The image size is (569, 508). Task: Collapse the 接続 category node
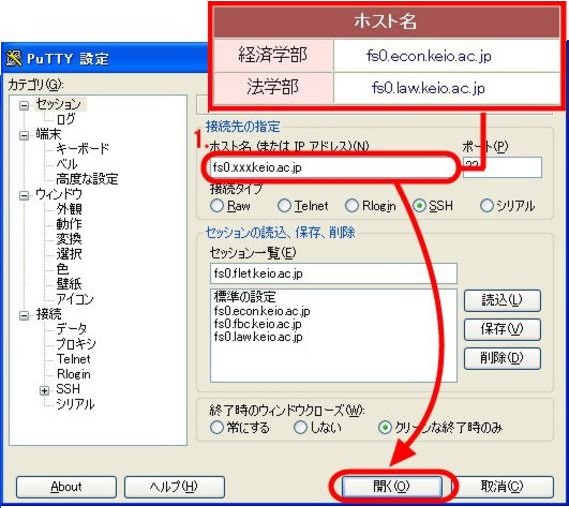click(24, 315)
